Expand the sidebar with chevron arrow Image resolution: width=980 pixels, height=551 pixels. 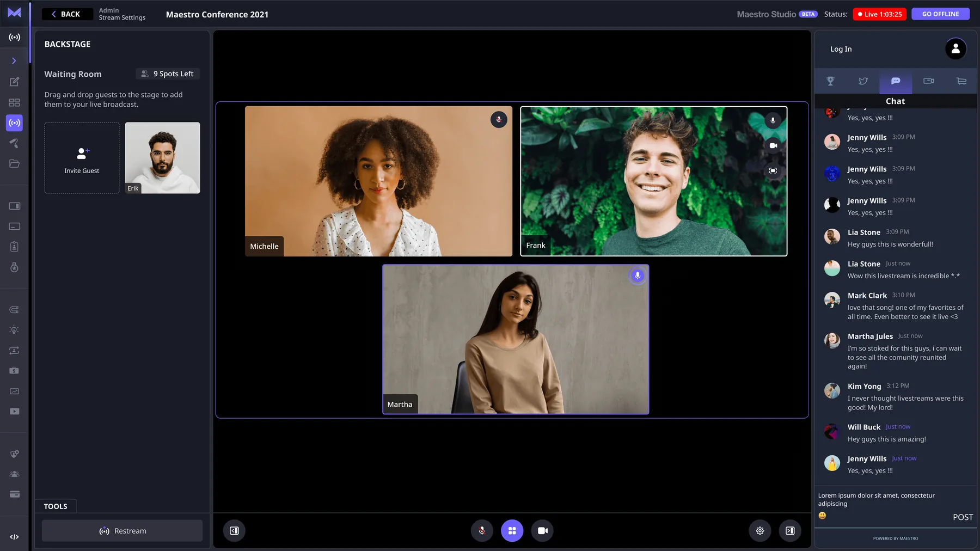[x=14, y=61]
